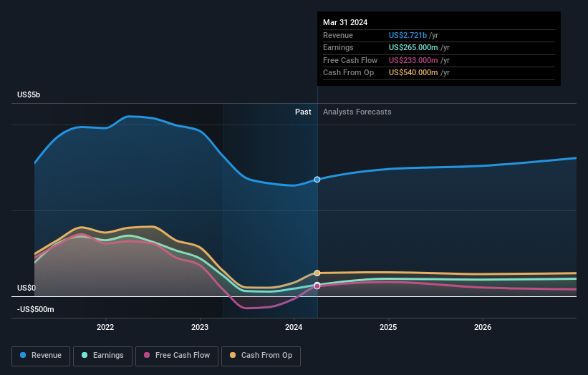Click the orange Cash From Op legend dot

click(233, 355)
